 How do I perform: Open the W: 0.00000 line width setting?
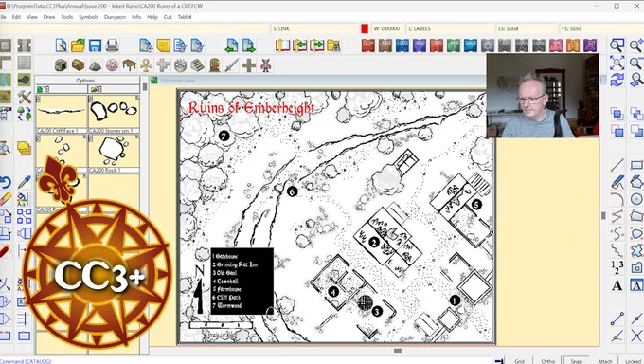387,28
